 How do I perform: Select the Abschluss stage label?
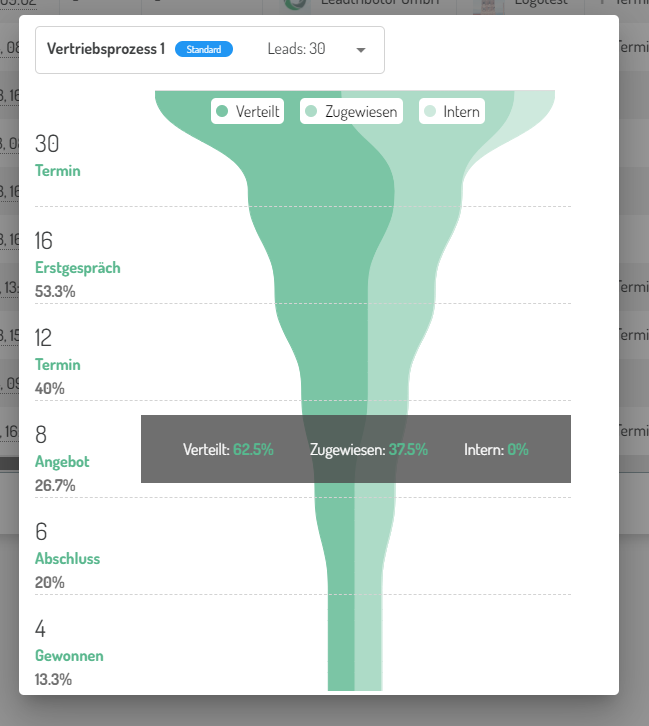pyautogui.click(x=67, y=559)
